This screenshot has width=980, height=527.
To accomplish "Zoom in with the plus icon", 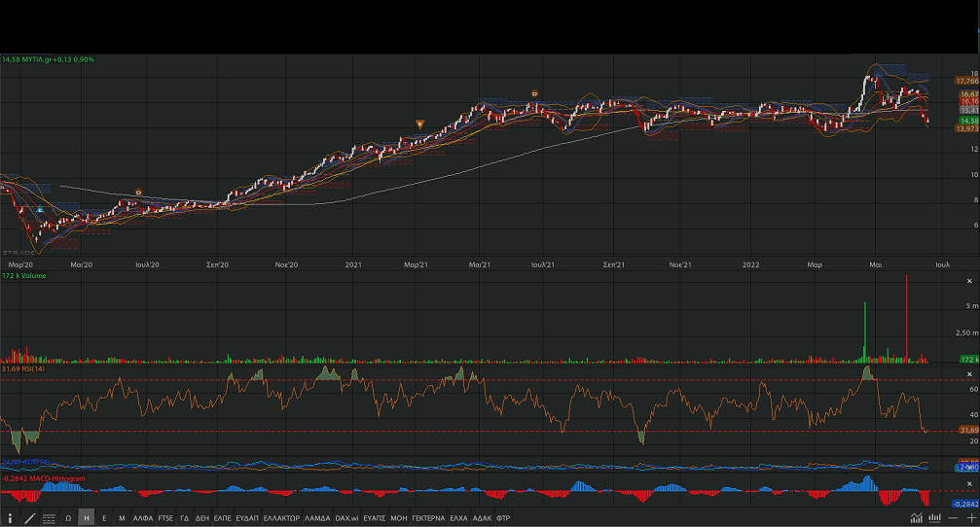I will pos(969,518).
